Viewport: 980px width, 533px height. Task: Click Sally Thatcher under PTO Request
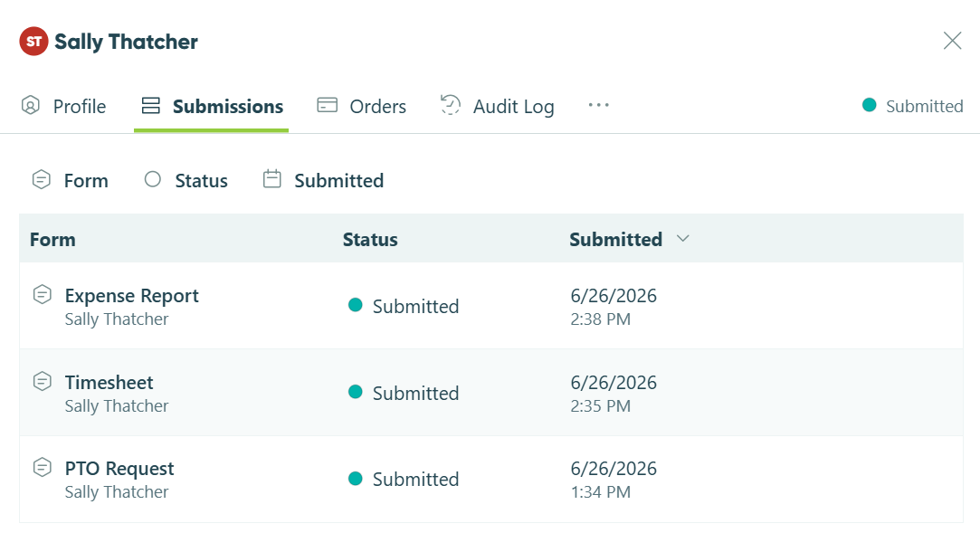[x=117, y=492]
